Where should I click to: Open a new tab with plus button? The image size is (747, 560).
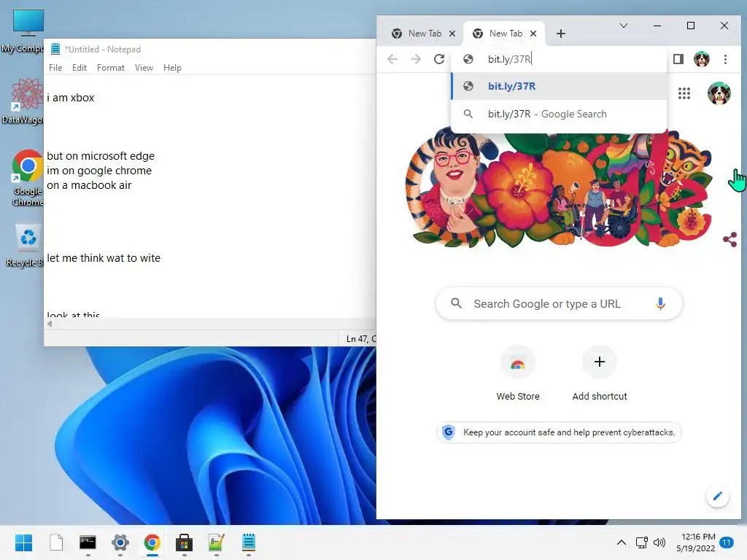pos(561,34)
